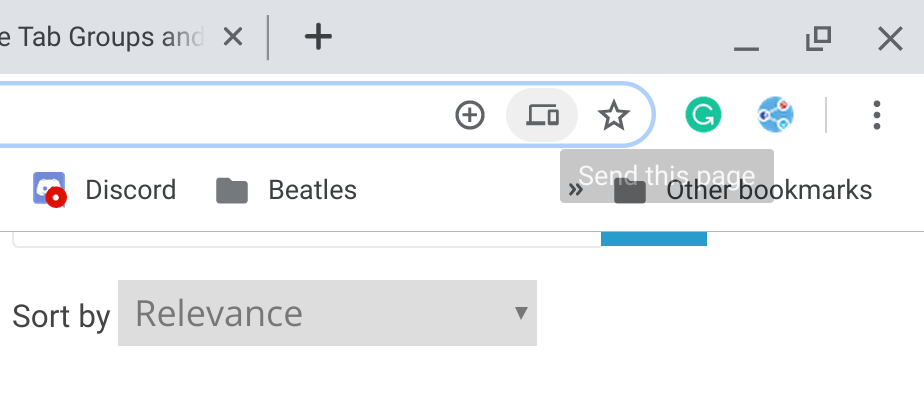Open a new tab with plus button
The height and width of the screenshot is (414, 924).
(x=318, y=37)
